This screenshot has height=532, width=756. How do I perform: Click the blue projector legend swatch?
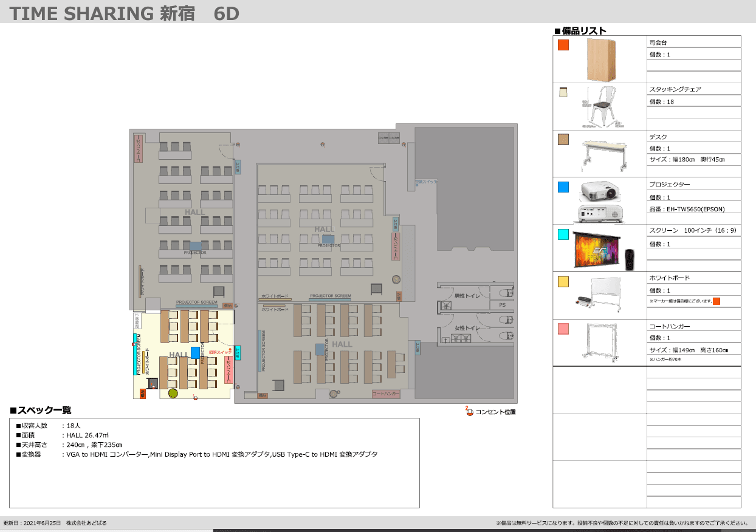tap(563, 188)
